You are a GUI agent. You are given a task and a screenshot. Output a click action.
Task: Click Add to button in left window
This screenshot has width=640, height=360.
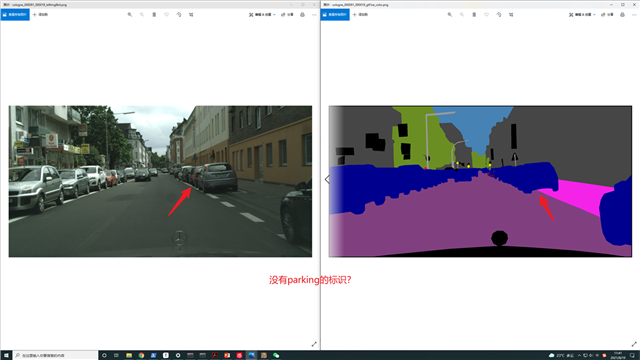pyautogui.click(x=40, y=15)
